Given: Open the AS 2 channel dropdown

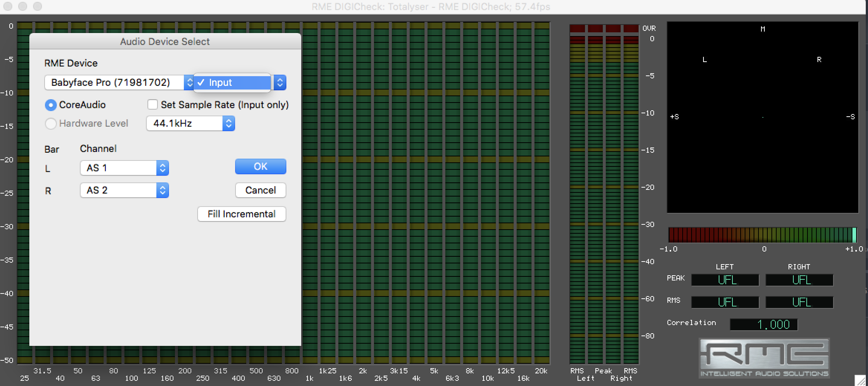Looking at the screenshot, I should [124, 190].
